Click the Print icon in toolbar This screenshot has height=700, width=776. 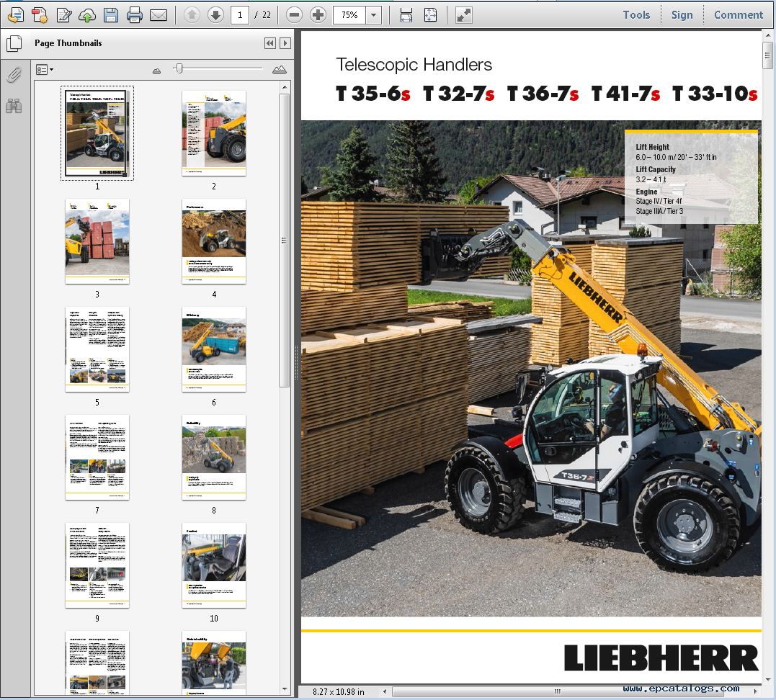[x=135, y=15]
